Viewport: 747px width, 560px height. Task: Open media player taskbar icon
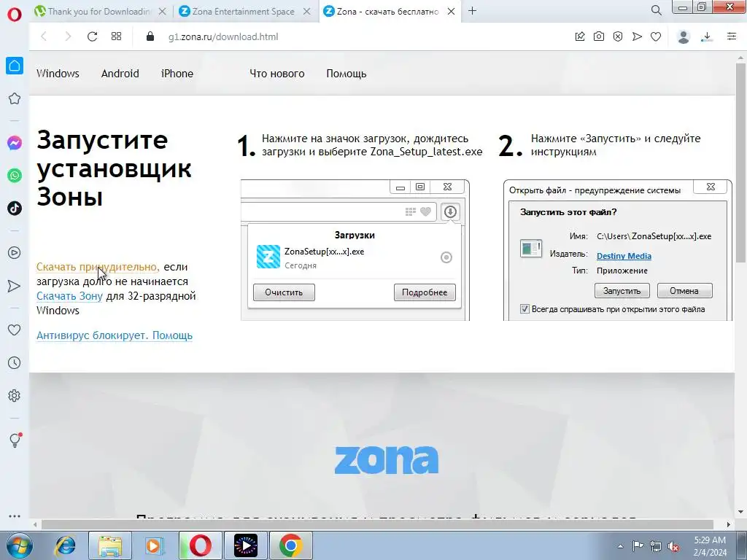[155, 545]
